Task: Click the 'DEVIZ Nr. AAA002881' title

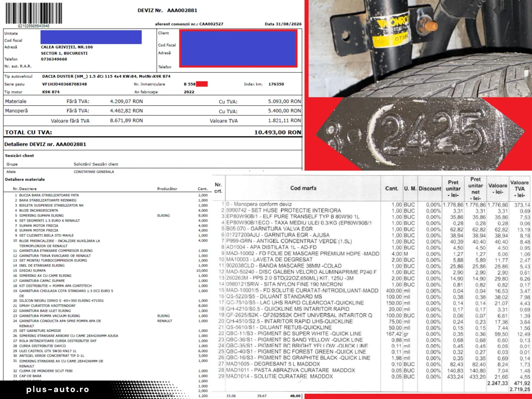Action: click(x=167, y=10)
